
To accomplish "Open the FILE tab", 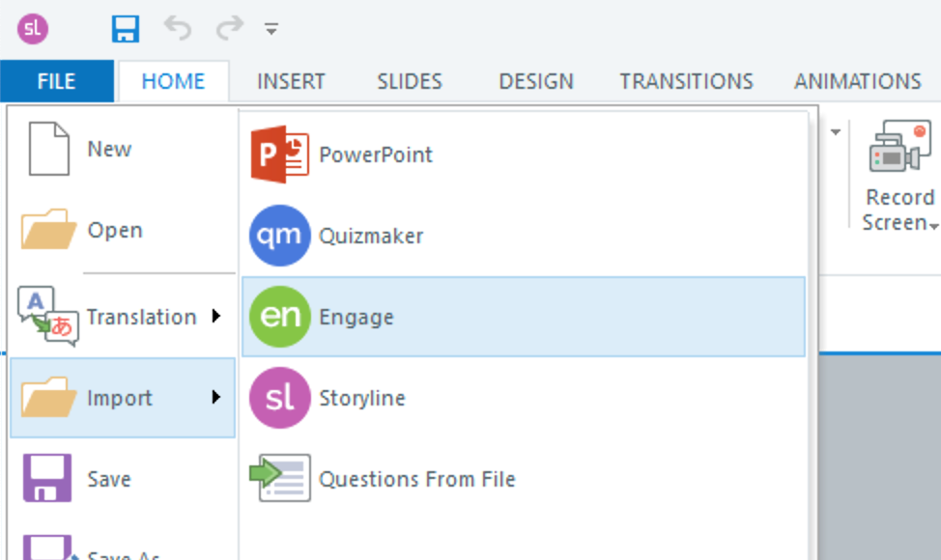I will 57,81.
